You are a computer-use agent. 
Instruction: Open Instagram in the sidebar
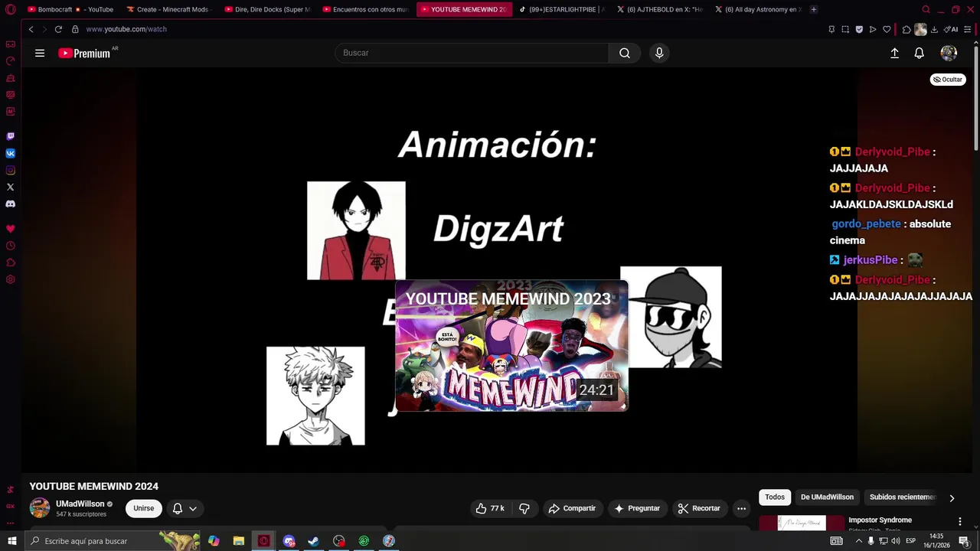10,170
